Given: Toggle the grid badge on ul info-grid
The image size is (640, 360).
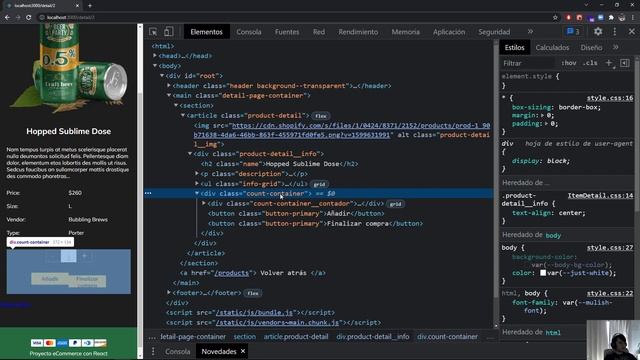Looking at the screenshot, I should (320, 184).
